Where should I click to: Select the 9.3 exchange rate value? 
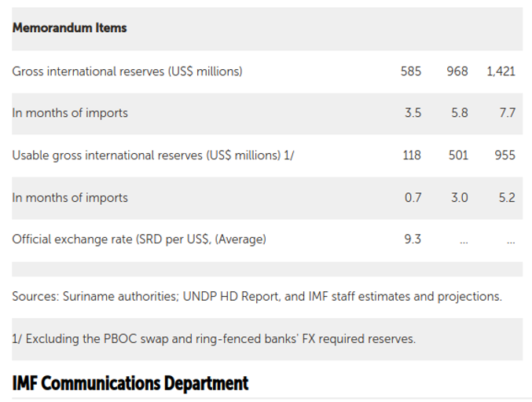[413, 239]
